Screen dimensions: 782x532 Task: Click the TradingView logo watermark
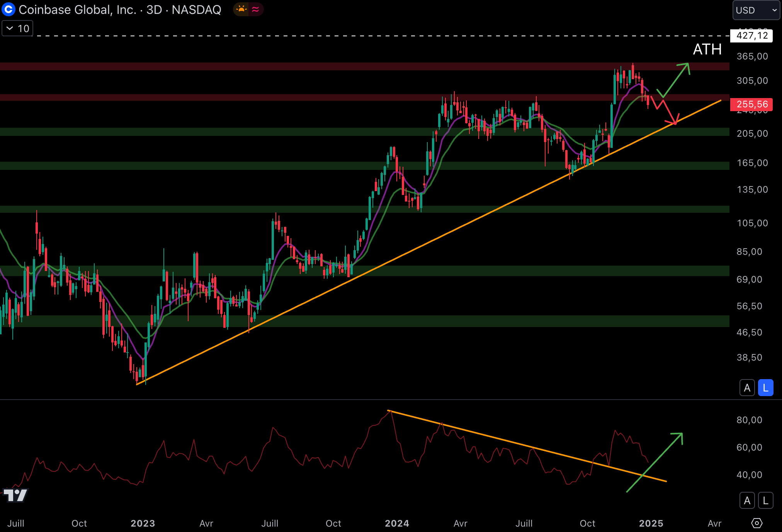[15, 495]
